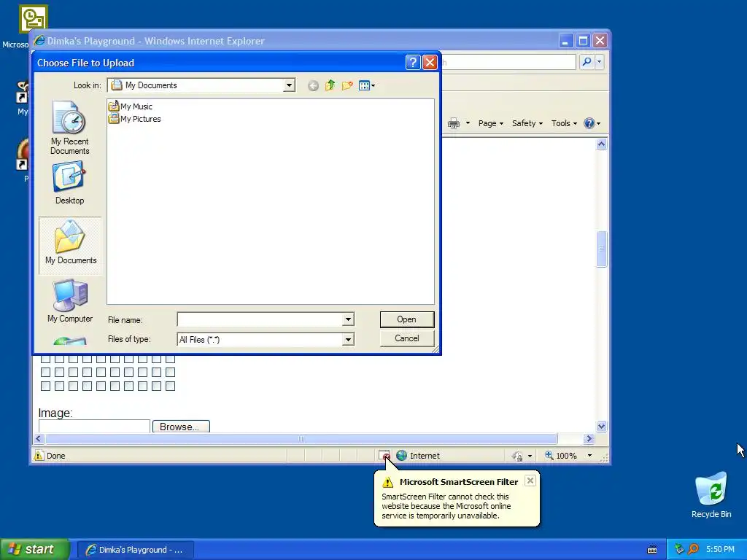Click the Up One Level folder icon

pyautogui.click(x=330, y=86)
